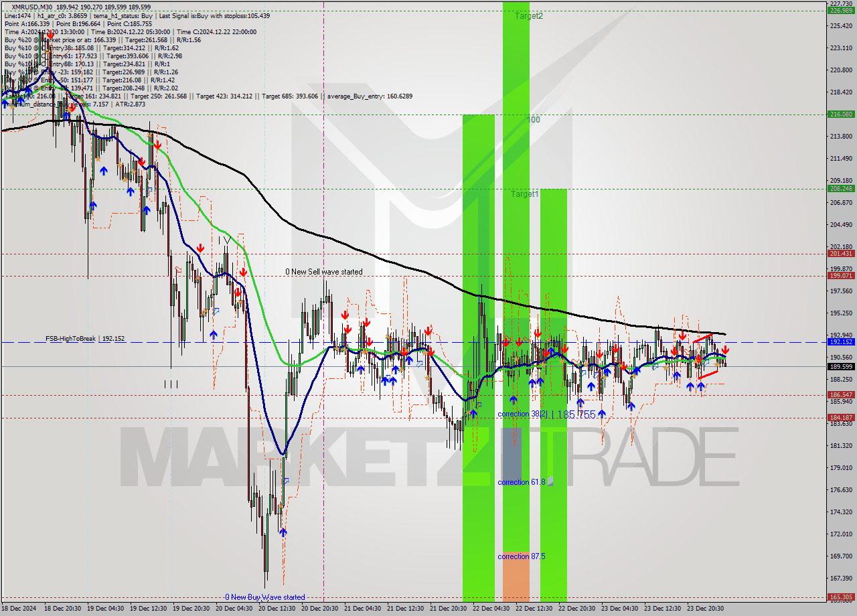Click the red 165.305 price tag
857x616 pixels.
841,597
